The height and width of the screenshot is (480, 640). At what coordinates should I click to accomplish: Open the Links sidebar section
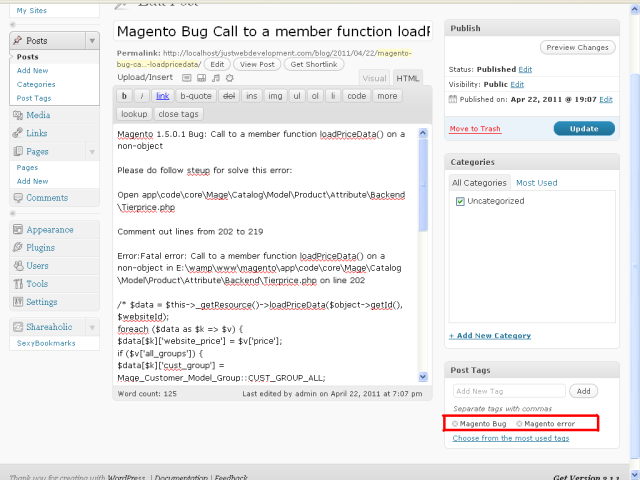37,133
